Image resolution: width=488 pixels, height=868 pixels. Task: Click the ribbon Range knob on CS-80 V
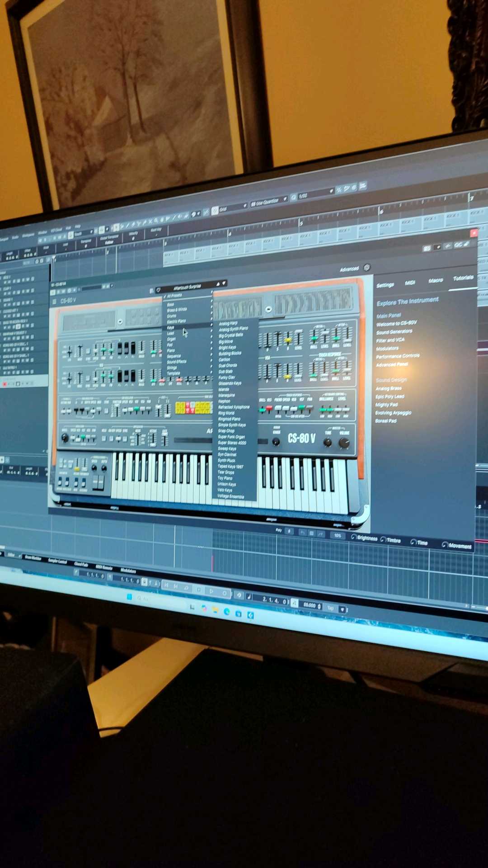[276, 442]
